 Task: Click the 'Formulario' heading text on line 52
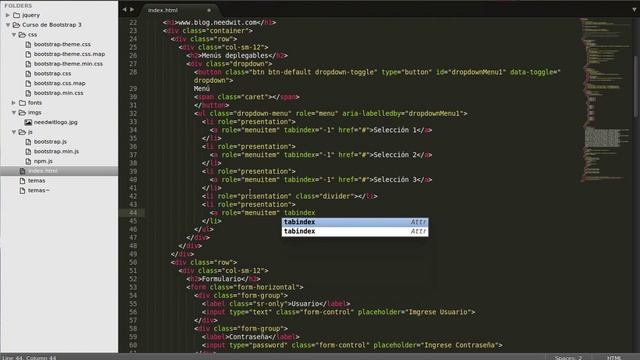(x=222, y=279)
